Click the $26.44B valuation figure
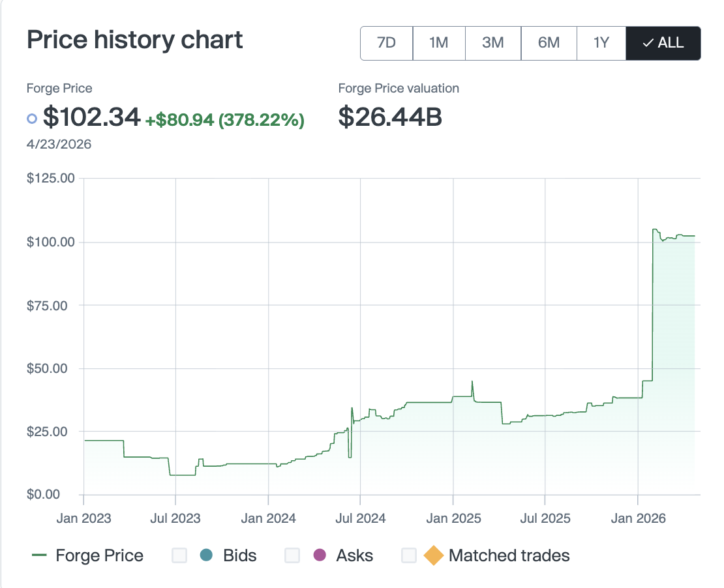The height and width of the screenshot is (588, 724). 390,117
